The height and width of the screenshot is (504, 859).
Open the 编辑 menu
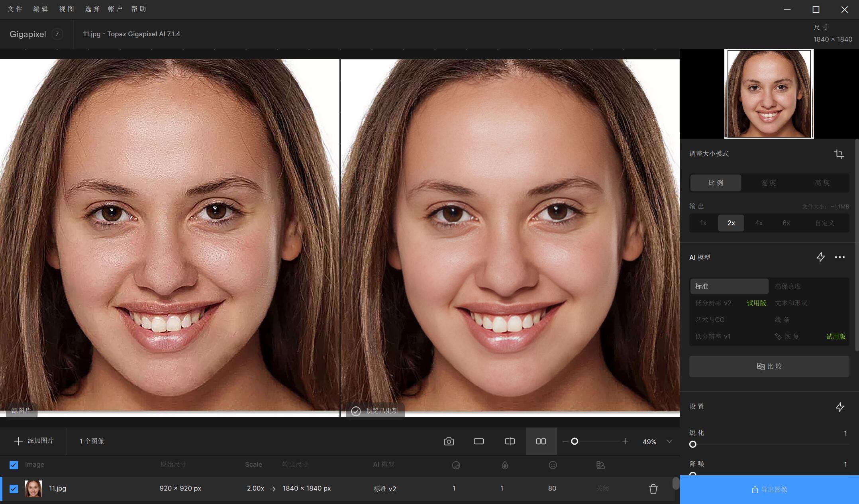click(41, 9)
